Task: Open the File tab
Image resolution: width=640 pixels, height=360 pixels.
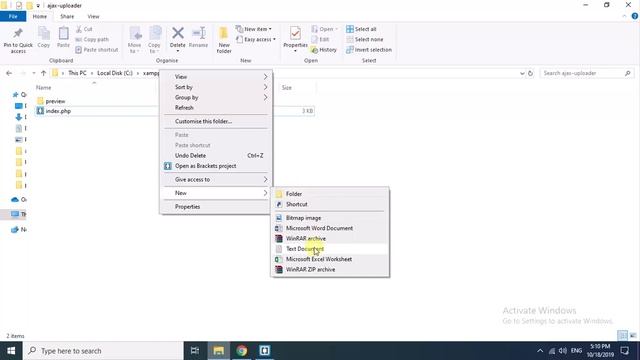Action: (13, 16)
